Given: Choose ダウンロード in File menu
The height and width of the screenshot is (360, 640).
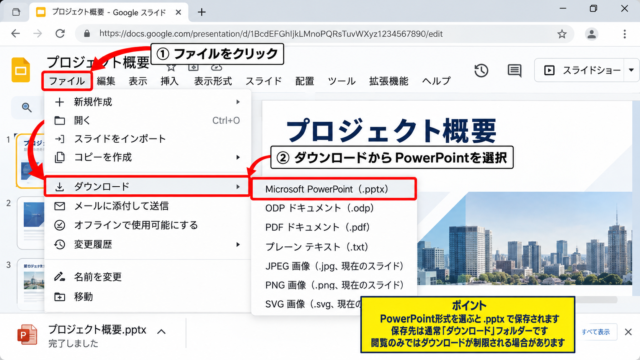Looking at the screenshot, I should pos(147,187).
